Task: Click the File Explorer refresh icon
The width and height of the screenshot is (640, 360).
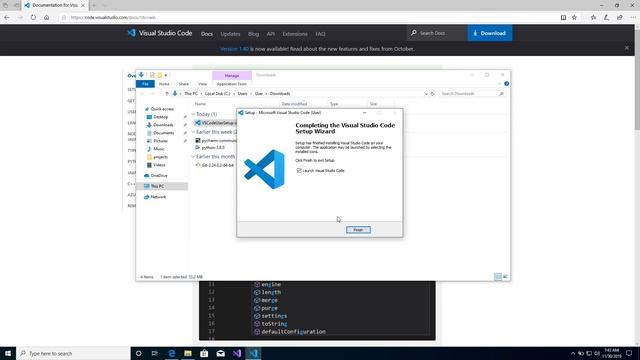Action: (432, 93)
